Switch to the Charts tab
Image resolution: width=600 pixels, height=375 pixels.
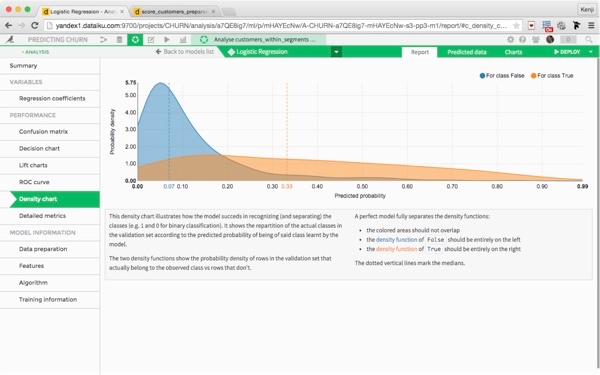pyautogui.click(x=513, y=52)
